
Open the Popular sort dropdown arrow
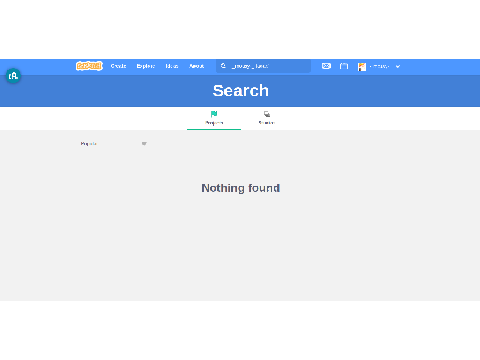pos(144,144)
